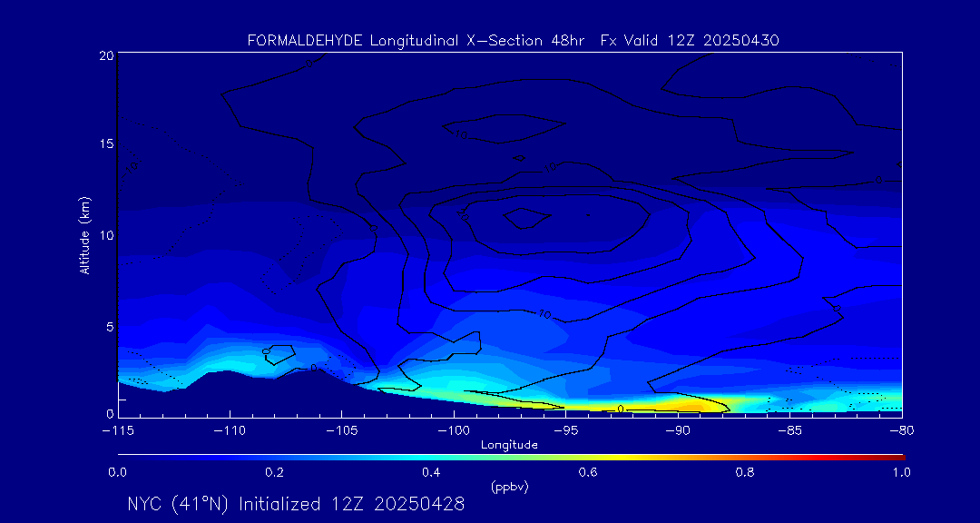980x523 pixels.
Task: Select the -115 longitude tick label
Action: (x=118, y=430)
